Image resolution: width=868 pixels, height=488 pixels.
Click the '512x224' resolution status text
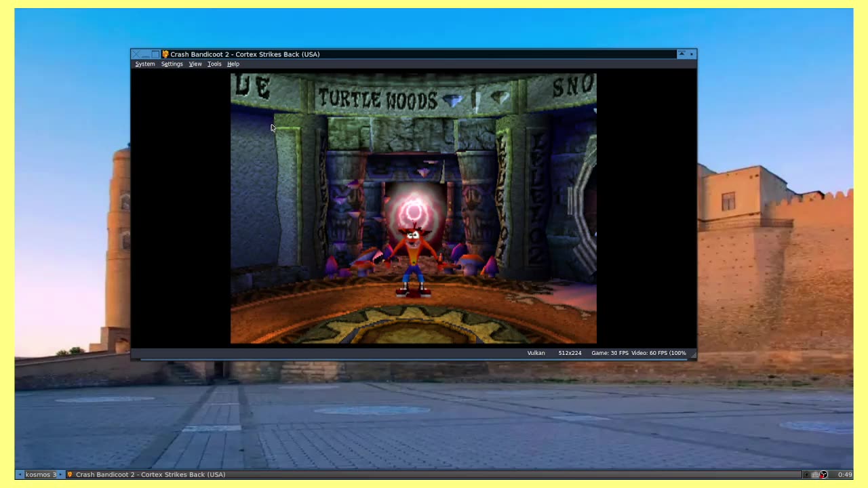pyautogui.click(x=570, y=353)
